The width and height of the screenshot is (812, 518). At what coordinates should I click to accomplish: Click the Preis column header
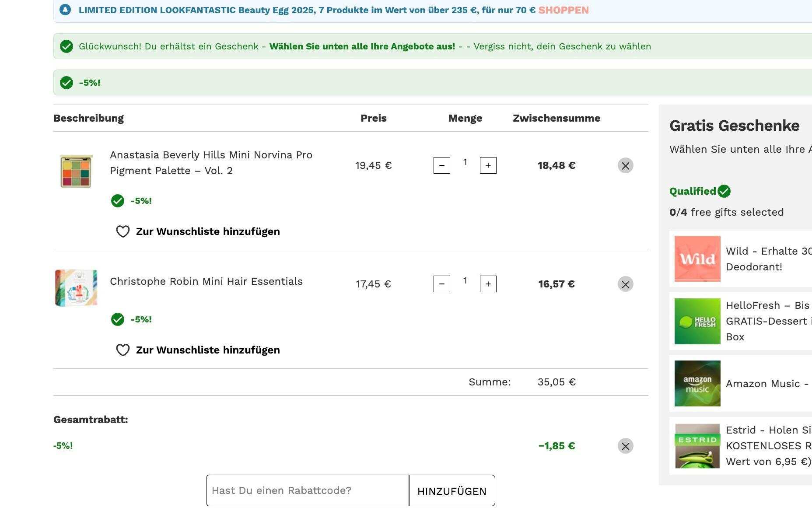374,118
